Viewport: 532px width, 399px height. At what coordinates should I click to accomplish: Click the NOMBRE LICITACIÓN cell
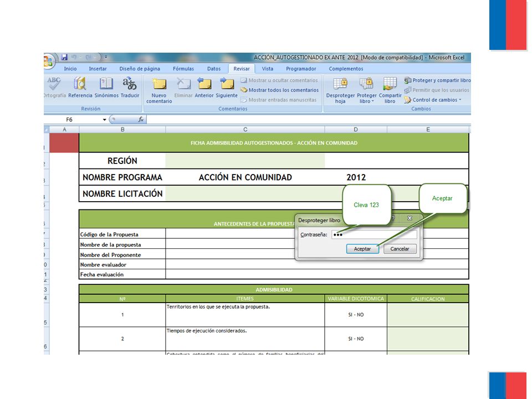click(x=122, y=194)
